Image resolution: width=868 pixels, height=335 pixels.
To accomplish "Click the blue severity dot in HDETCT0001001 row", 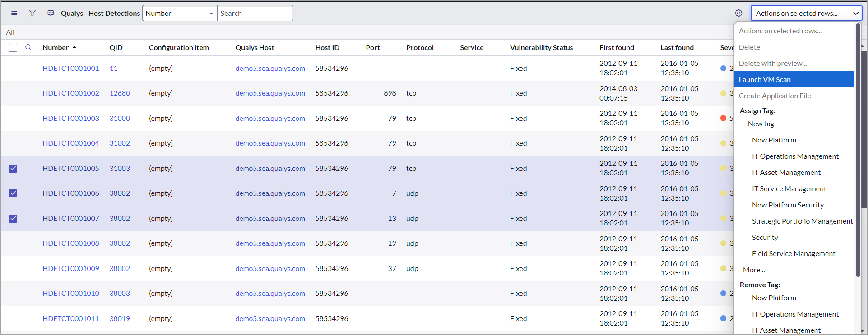I will pos(723,69).
